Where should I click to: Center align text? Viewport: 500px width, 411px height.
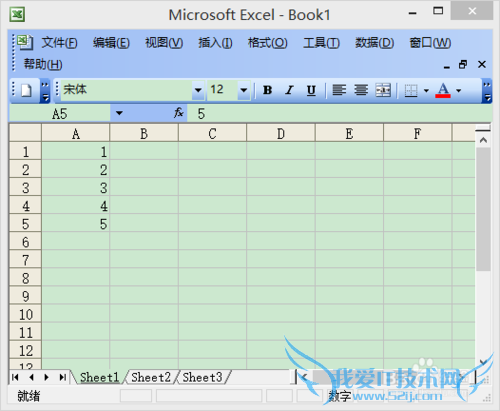click(361, 90)
